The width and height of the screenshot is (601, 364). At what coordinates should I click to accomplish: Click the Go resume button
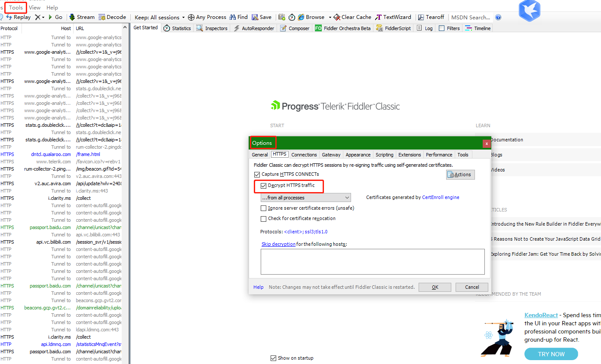55,17
